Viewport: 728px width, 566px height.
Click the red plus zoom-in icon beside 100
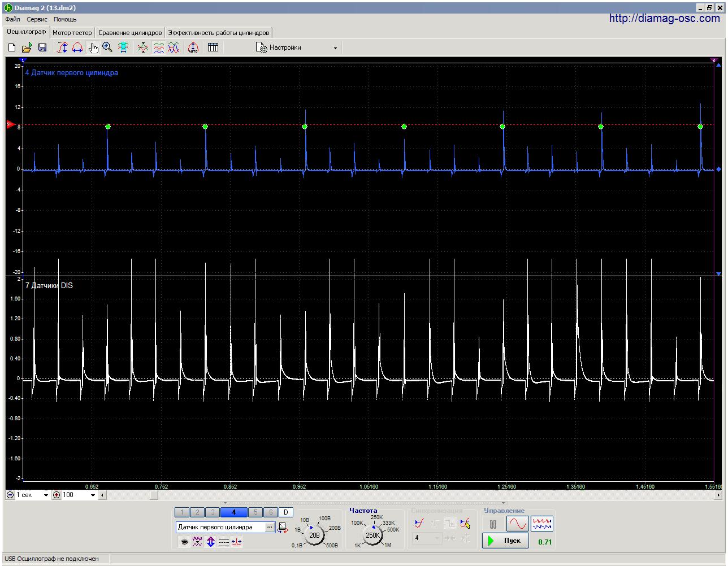click(x=57, y=495)
